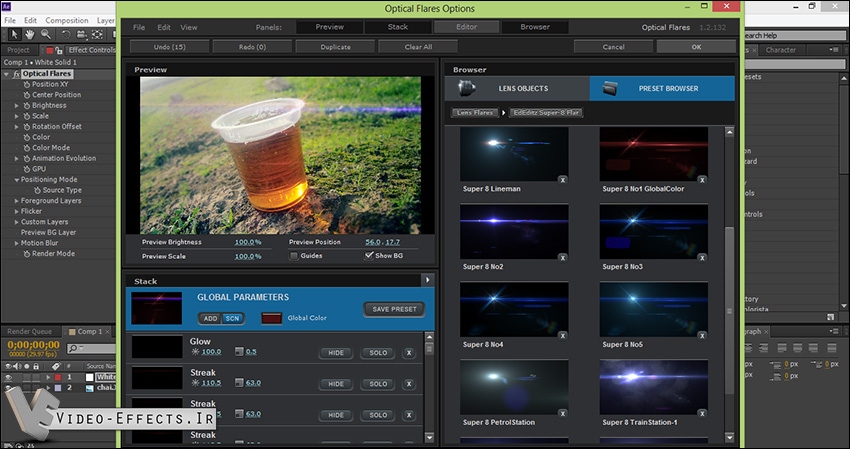Toggle the Render Mode stopwatch
This screenshot has height=449, width=850.
(x=27, y=254)
